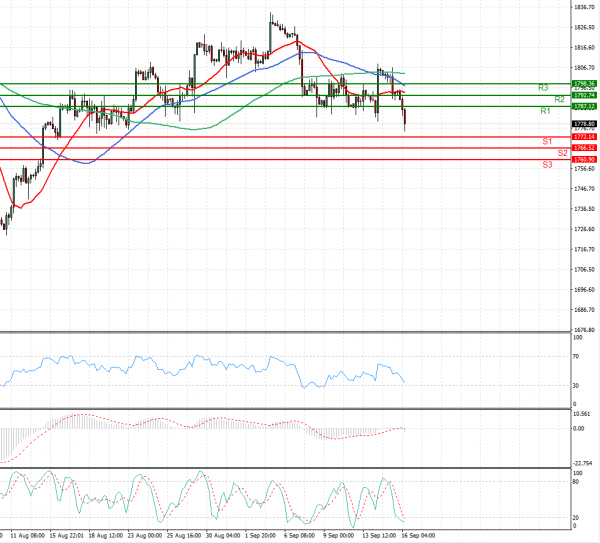
Task: Click the R3 resistance label
Action: tap(543, 88)
